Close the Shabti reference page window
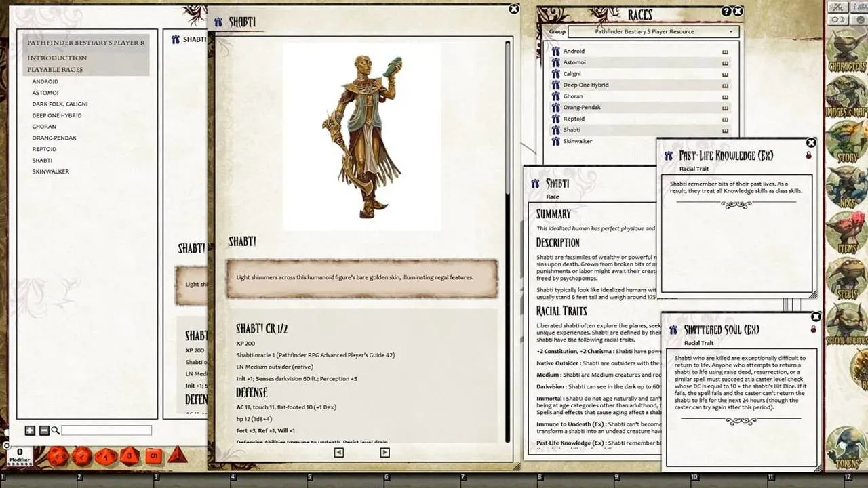Viewport: 868px width, 488px height. point(514,9)
